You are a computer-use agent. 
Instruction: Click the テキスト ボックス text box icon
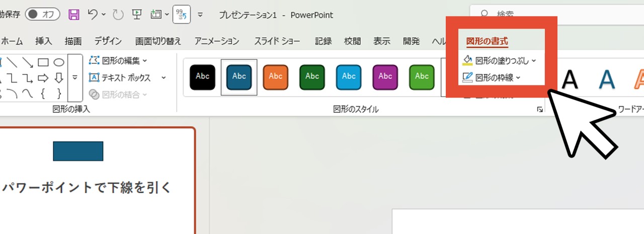coord(94,77)
